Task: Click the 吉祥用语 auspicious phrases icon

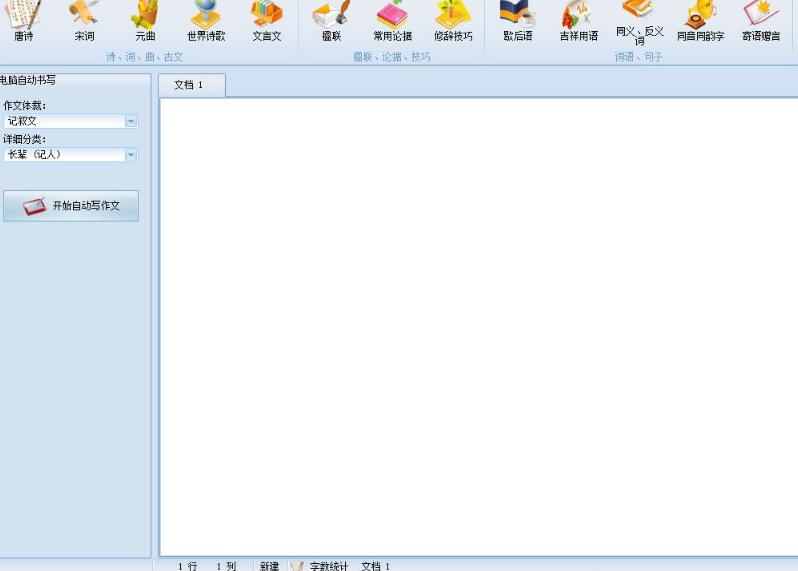Action: tap(578, 20)
